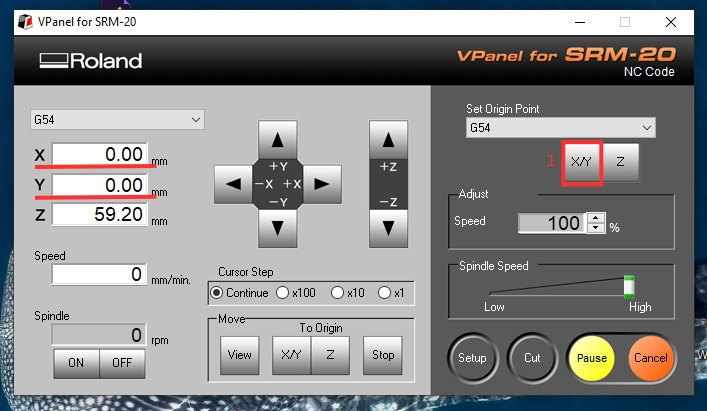Lower the spindle with -Z down arrow

click(388, 228)
